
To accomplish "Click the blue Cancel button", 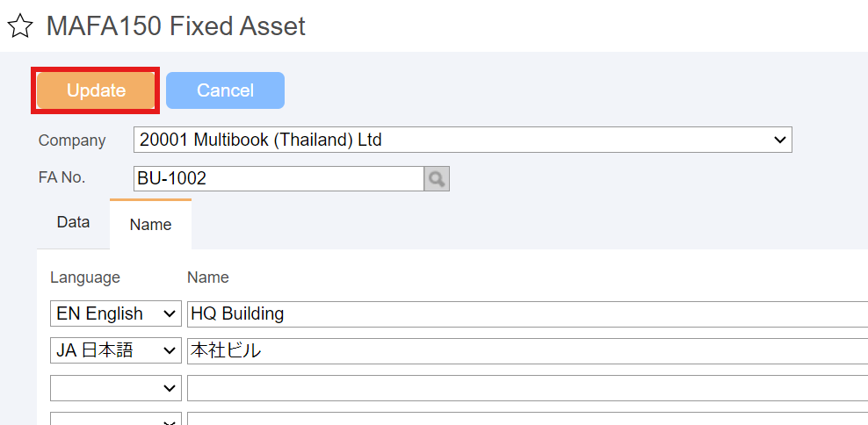I will pyautogui.click(x=225, y=90).
